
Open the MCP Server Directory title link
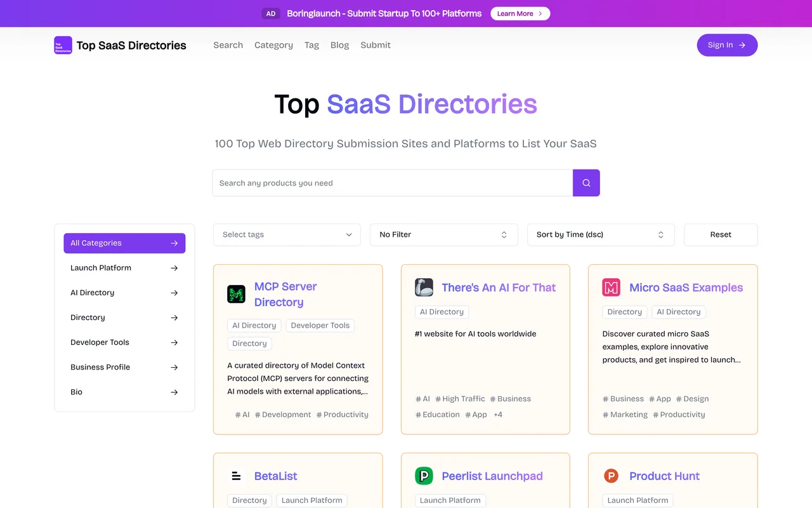click(x=285, y=294)
